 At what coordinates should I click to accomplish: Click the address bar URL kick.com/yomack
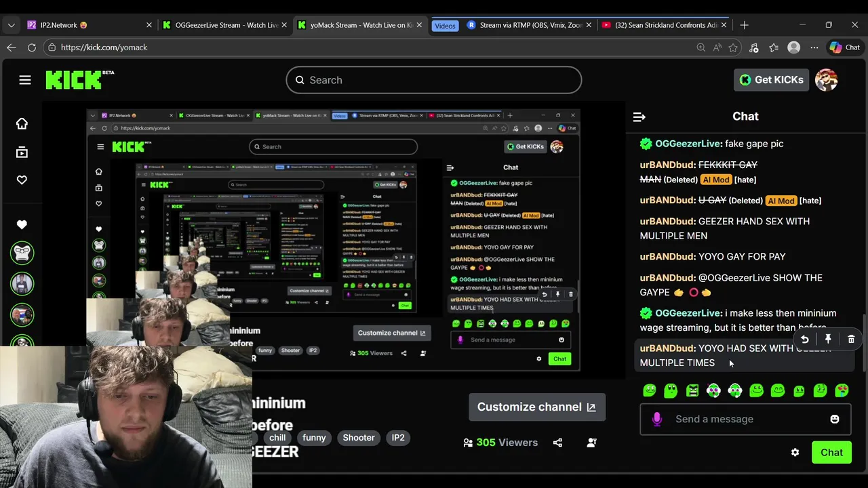click(104, 47)
